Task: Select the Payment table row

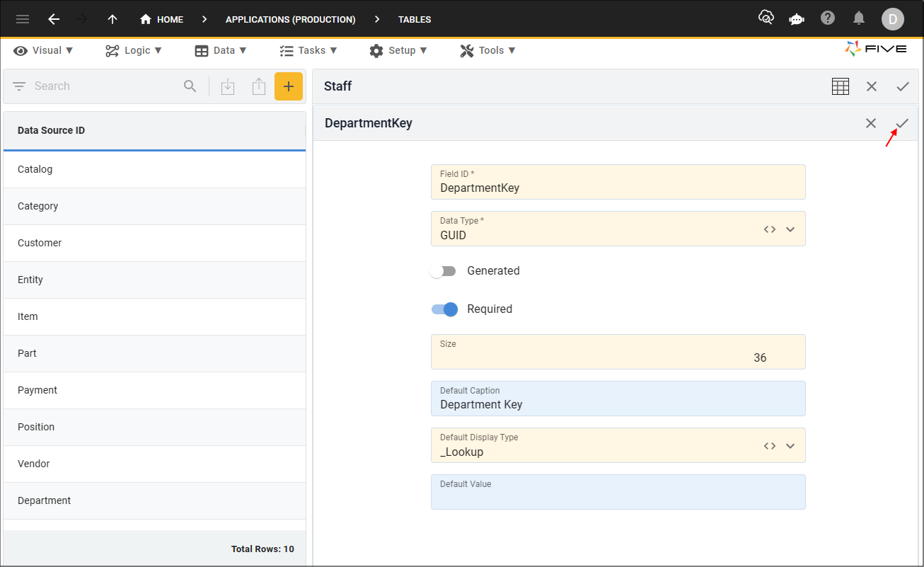Action: click(x=154, y=390)
